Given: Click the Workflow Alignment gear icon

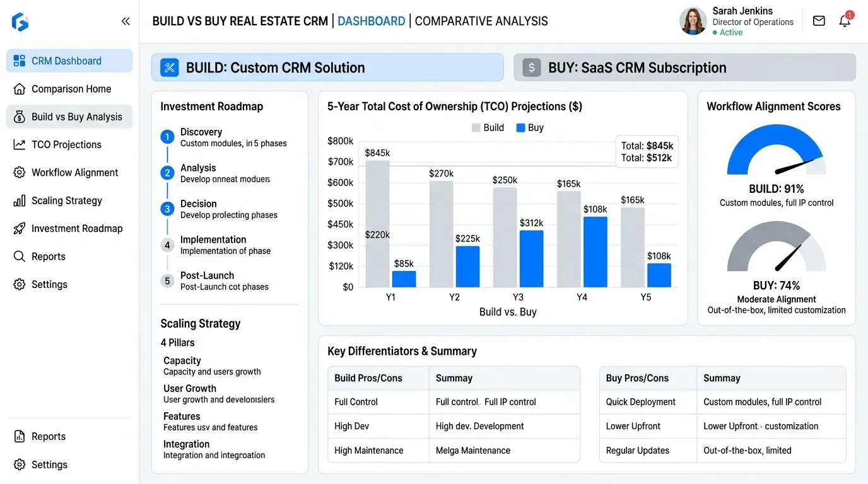Looking at the screenshot, I should pos(20,173).
